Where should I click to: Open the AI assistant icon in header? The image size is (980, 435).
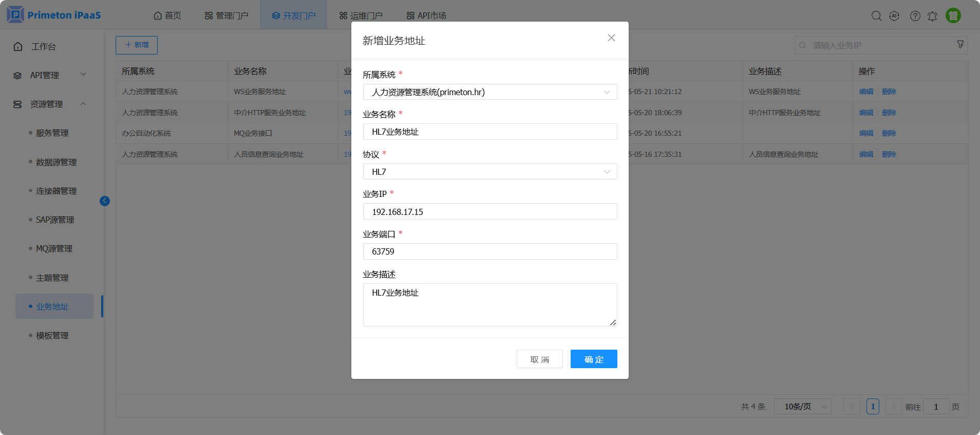point(894,16)
